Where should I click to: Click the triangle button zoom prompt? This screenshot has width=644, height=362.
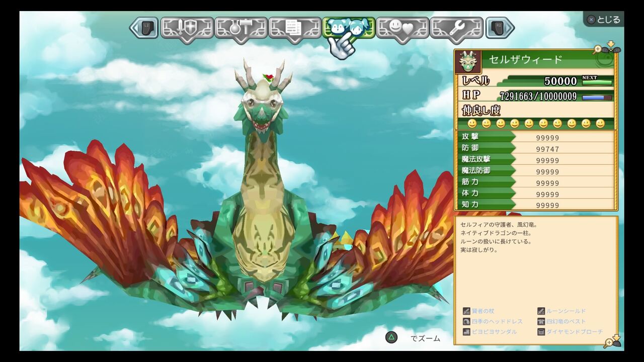tap(391, 338)
